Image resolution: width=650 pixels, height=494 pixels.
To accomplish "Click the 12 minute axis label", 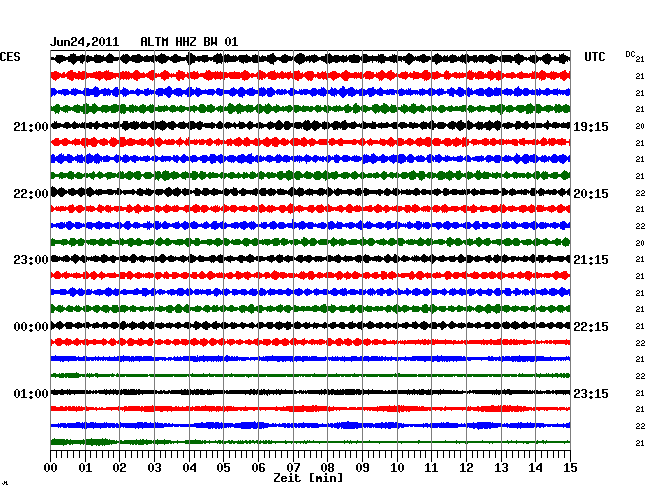I will click(466, 468).
